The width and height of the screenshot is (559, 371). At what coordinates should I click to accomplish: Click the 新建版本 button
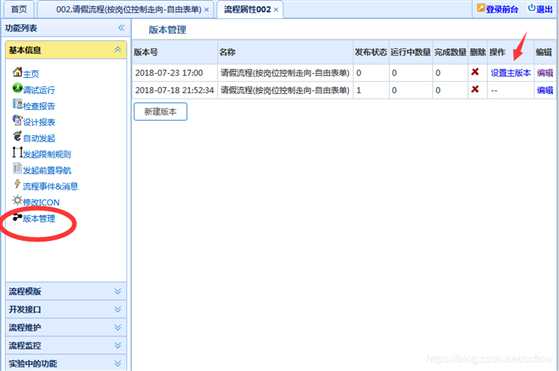tap(160, 112)
